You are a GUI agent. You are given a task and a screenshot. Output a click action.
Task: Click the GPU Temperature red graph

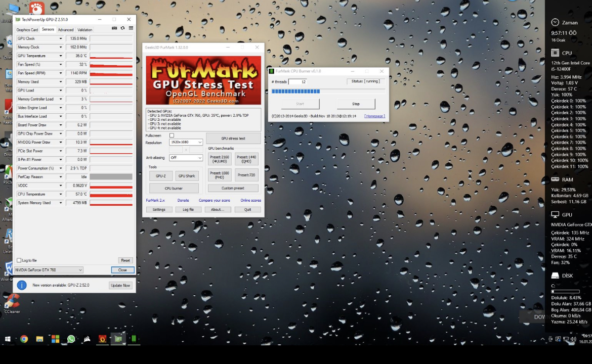111,56
